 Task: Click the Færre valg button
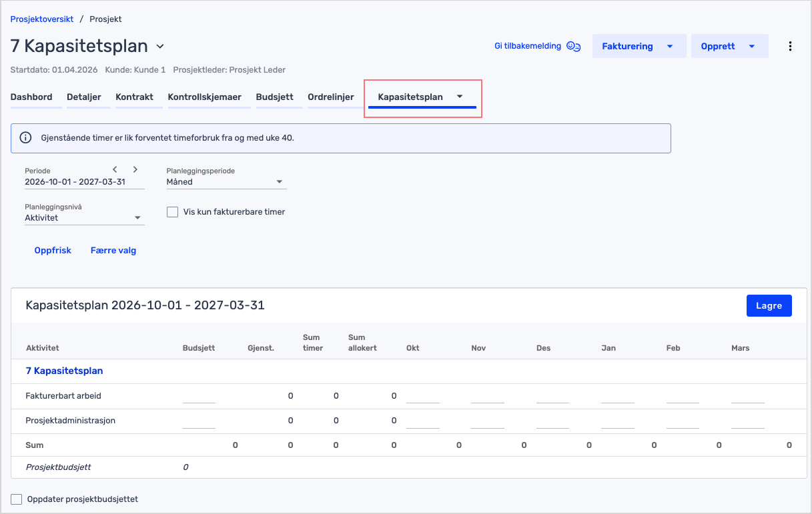(x=113, y=251)
